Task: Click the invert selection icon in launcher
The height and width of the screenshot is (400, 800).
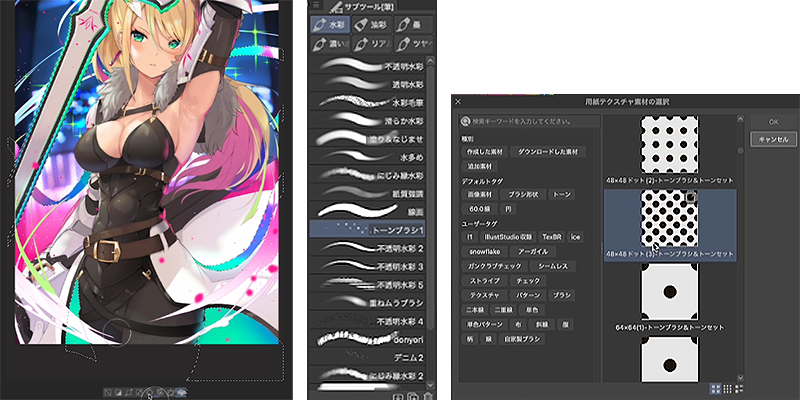Action: (x=117, y=392)
